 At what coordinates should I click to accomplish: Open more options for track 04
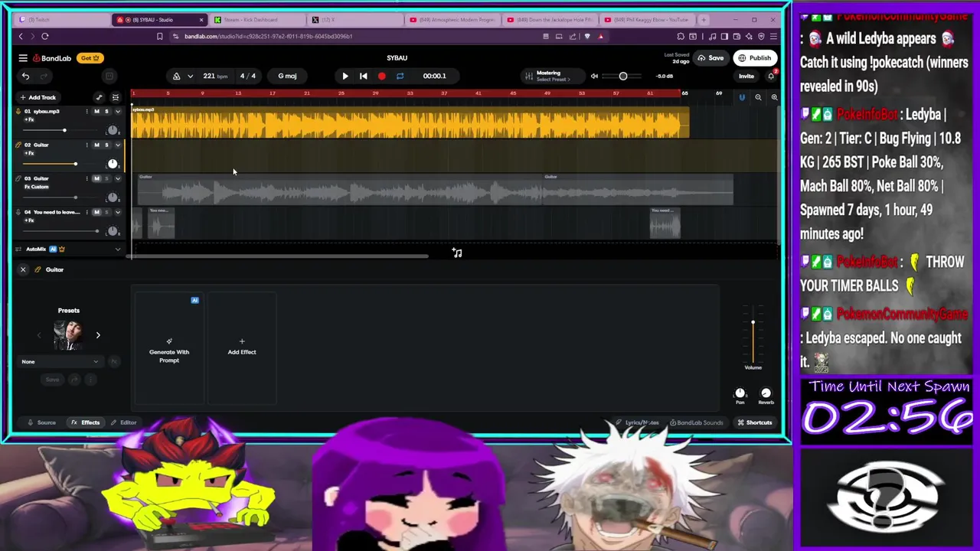point(87,212)
